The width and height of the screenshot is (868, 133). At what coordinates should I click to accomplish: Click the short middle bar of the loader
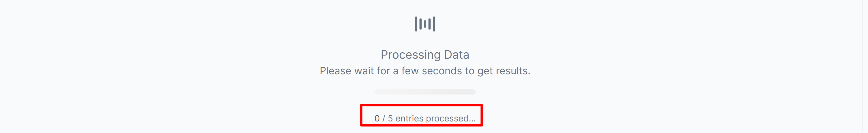click(x=425, y=24)
